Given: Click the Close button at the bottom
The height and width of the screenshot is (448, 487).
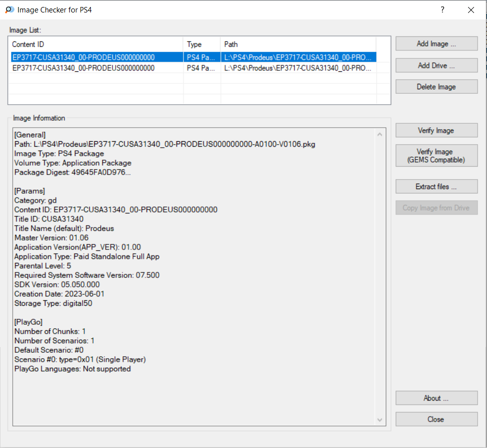Looking at the screenshot, I should pos(436,419).
